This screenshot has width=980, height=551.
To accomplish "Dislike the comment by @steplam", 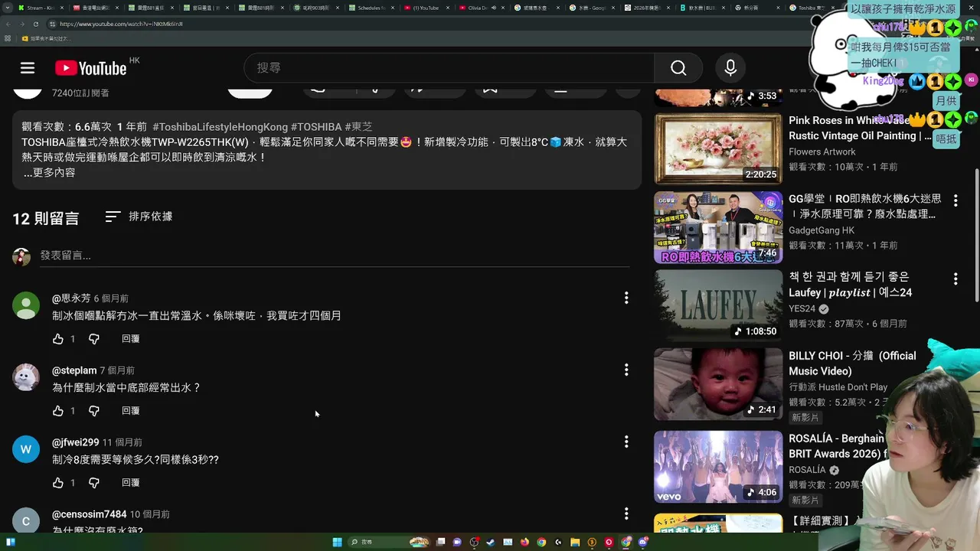I will click(94, 411).
